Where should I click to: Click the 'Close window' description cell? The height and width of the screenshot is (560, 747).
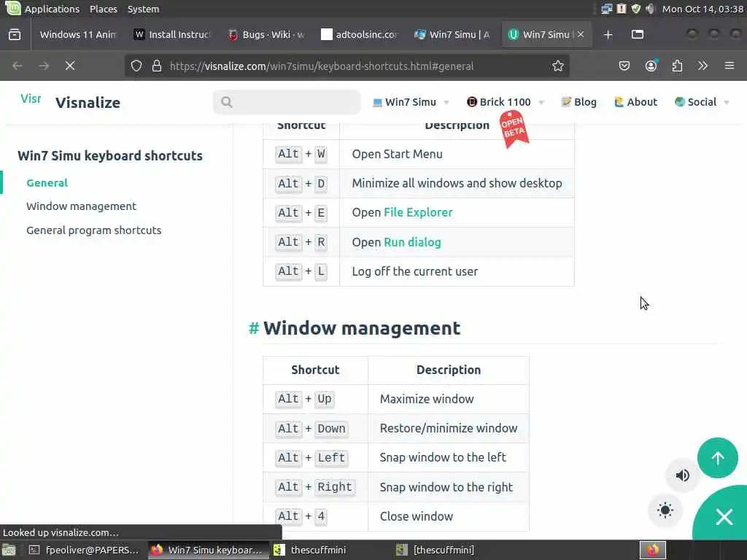449,516
